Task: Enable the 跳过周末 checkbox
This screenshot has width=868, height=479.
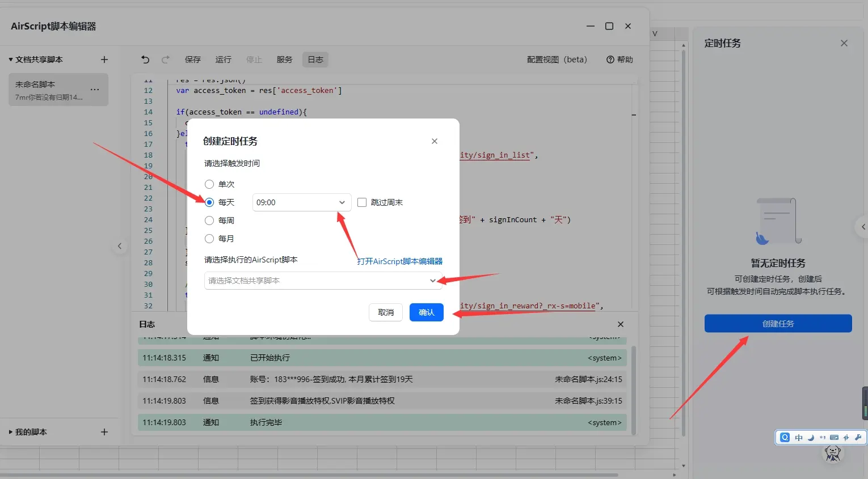Action: 362,202
